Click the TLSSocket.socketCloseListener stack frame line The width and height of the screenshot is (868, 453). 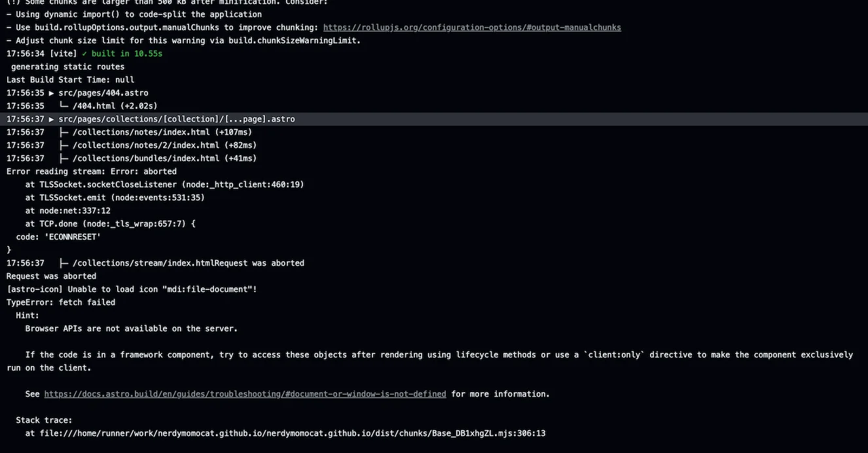click(164, 185)
